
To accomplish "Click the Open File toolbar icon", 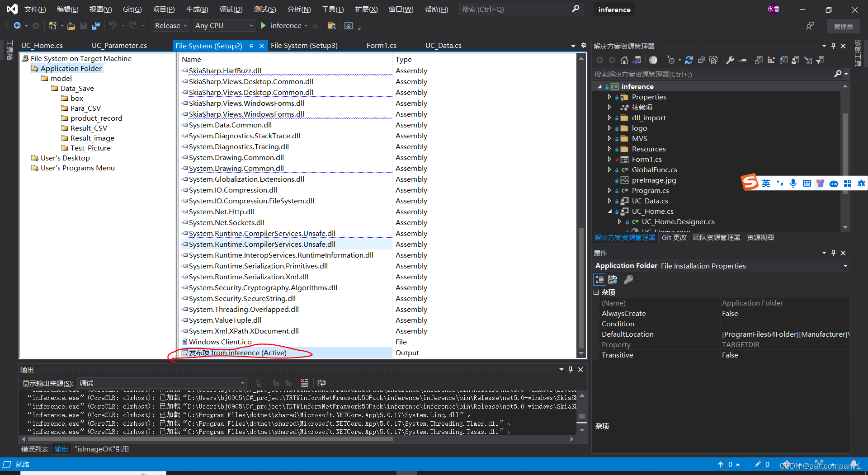I will [71, 26].
